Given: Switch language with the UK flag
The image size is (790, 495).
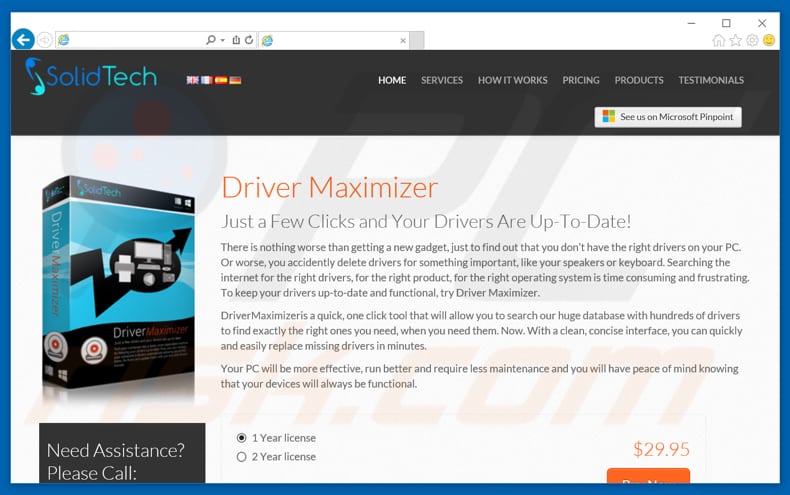Looking at the screenshot, I should (192, 80).
